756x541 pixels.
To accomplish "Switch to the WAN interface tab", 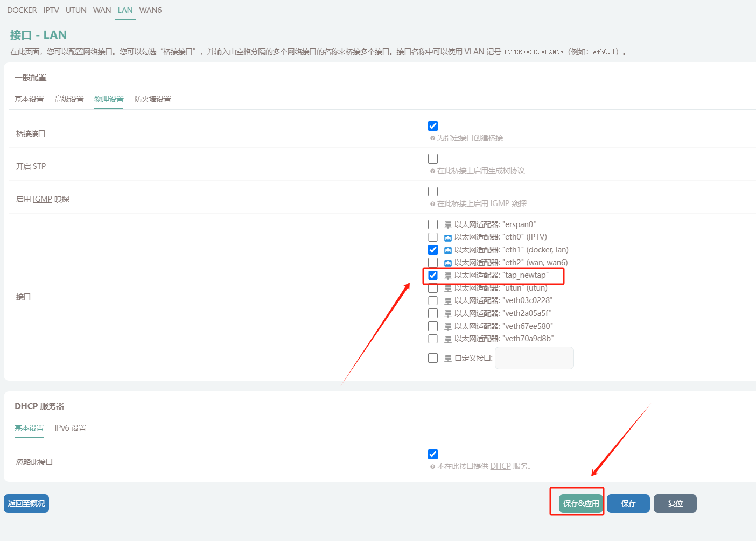I will [x=102, y=10].
